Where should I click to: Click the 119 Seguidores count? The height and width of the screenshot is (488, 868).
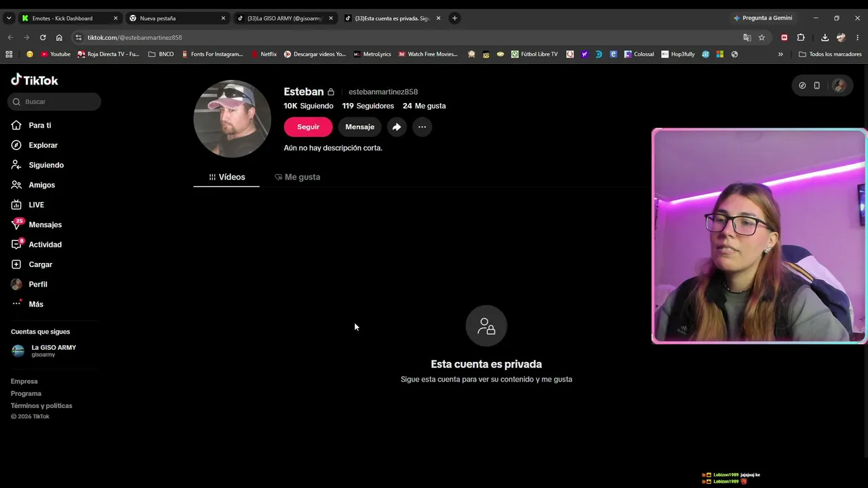(x=368, y=106)
